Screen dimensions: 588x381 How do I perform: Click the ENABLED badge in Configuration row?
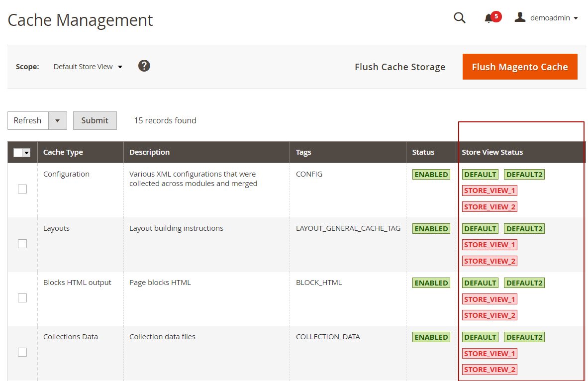431,175
